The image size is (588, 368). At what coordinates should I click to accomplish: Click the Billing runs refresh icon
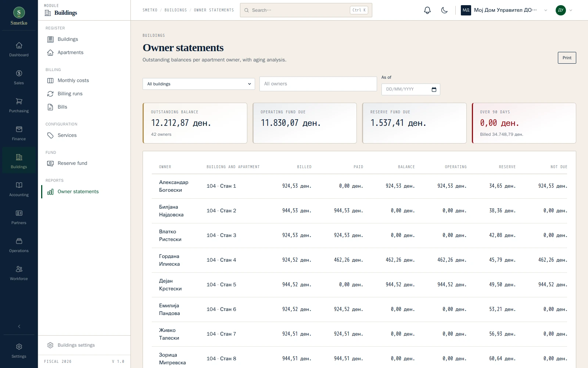click(x=50, y=94)
